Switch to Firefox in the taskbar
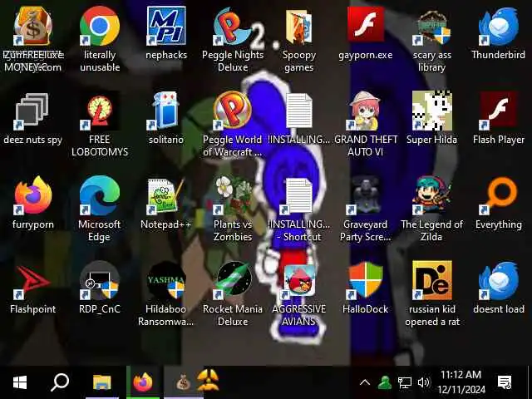Screen dimensions: 532x399 [x=143, y=382]
